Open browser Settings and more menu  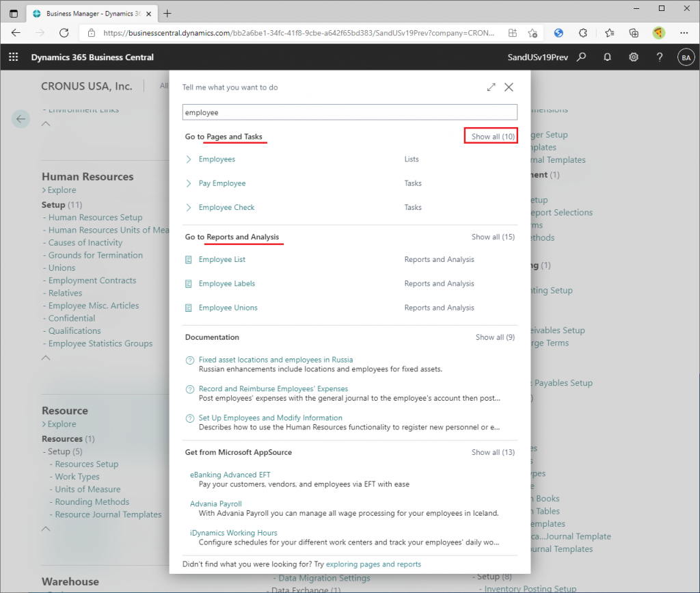684,33
